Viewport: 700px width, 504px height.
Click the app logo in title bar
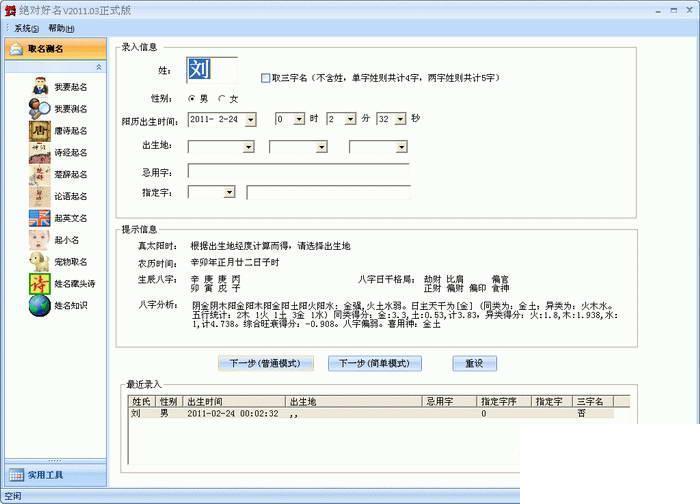(x=9, y=10)
